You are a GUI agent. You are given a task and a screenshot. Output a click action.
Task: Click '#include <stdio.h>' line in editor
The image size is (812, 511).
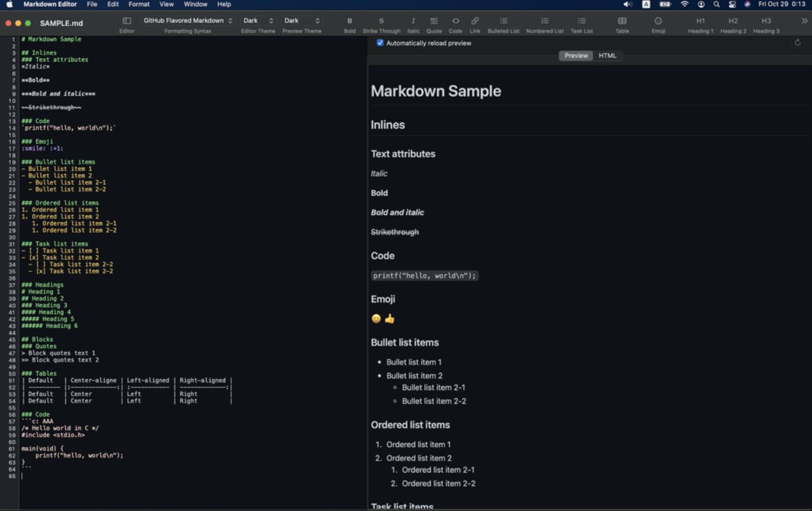(x=53, y=435)
